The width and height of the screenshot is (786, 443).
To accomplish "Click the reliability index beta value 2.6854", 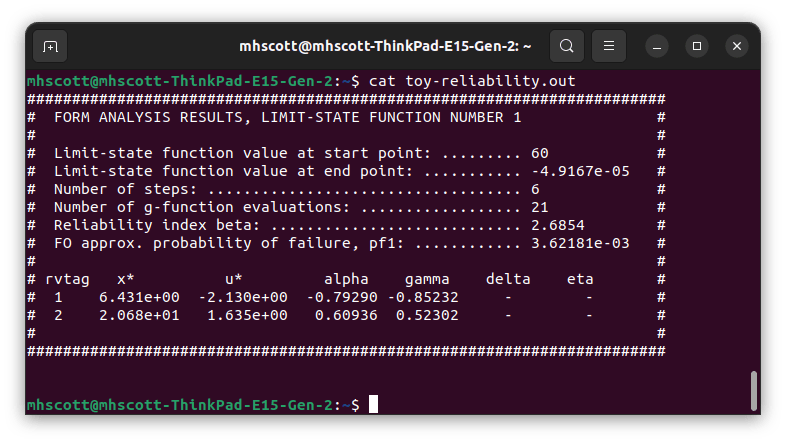I will 557,225.
